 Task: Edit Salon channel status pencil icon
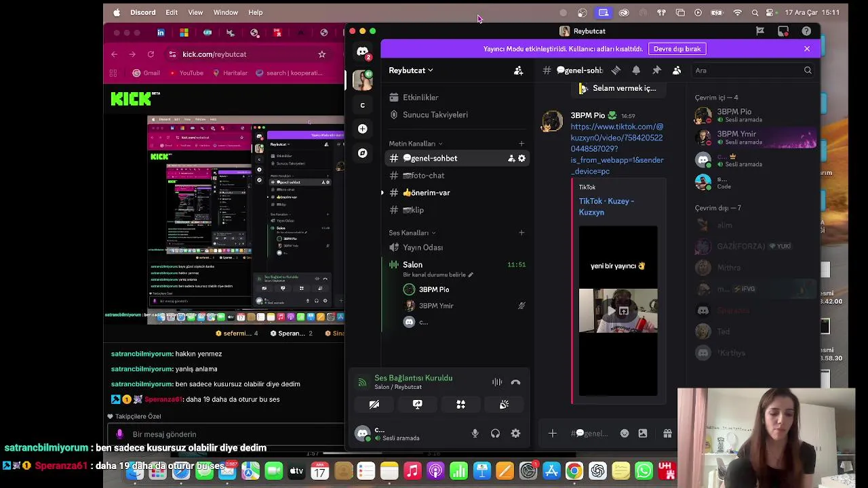point(471,274)
